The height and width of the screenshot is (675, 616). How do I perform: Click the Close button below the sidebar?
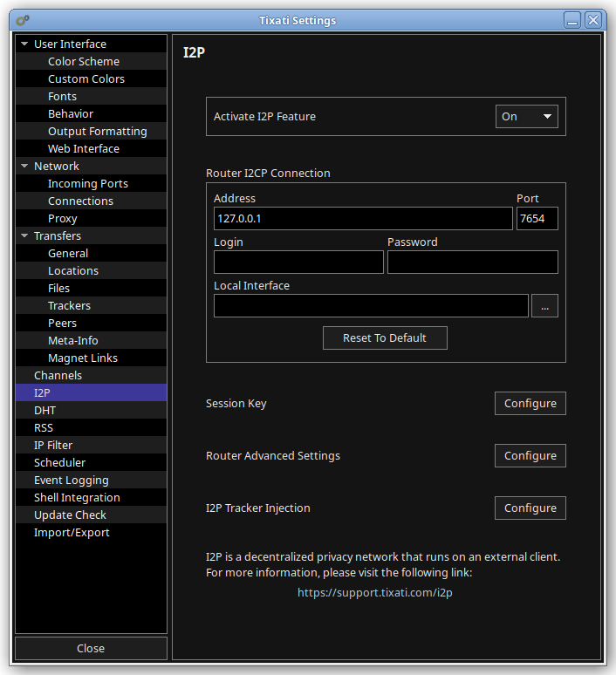91,648
